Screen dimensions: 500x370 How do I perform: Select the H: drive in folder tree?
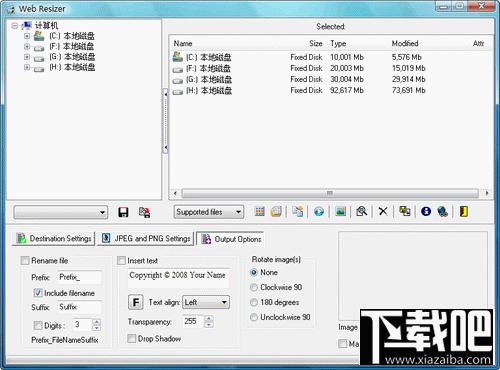[x=72, y=67]
